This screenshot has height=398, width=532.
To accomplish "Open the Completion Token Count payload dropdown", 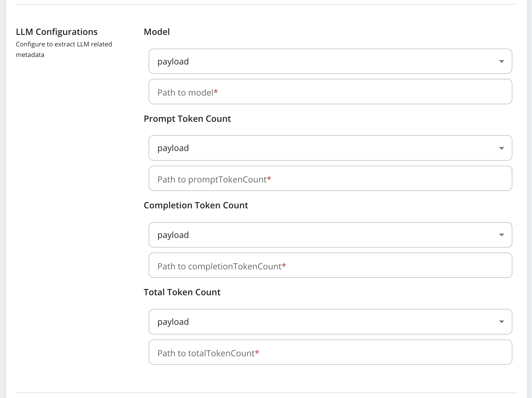I will tap(330, 235).
